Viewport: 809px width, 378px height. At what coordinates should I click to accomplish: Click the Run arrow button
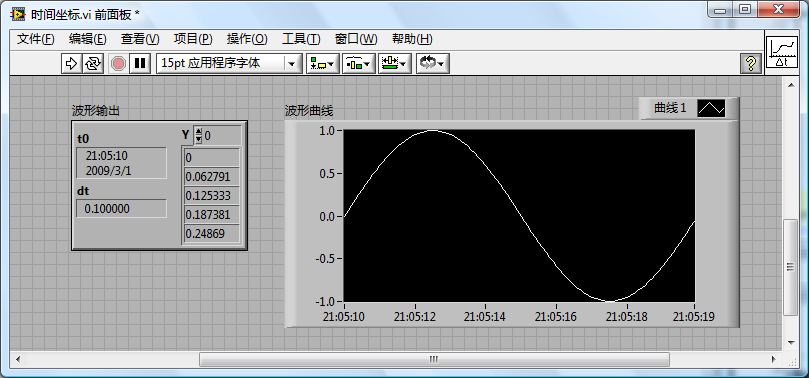click(71, 63)
